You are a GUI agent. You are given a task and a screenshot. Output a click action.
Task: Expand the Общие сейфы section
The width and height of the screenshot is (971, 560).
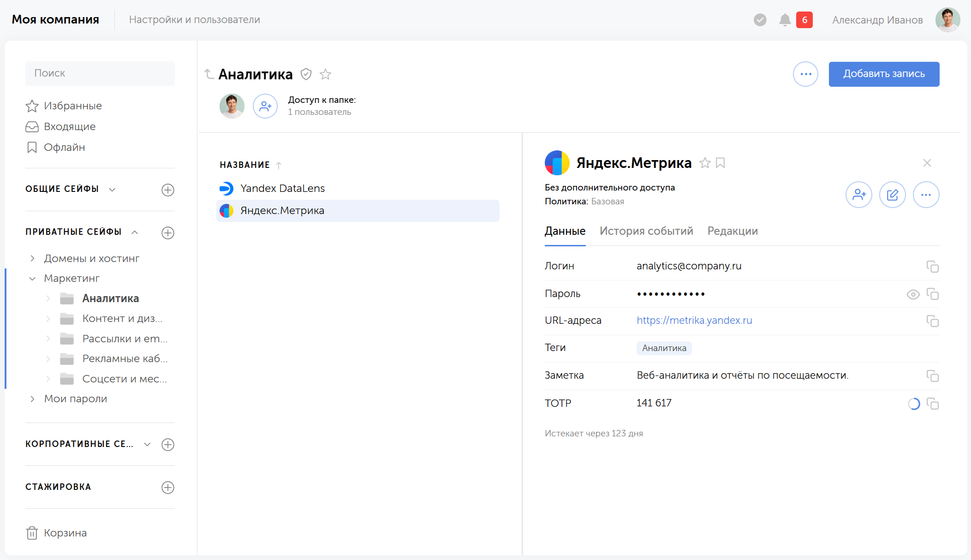112,190
